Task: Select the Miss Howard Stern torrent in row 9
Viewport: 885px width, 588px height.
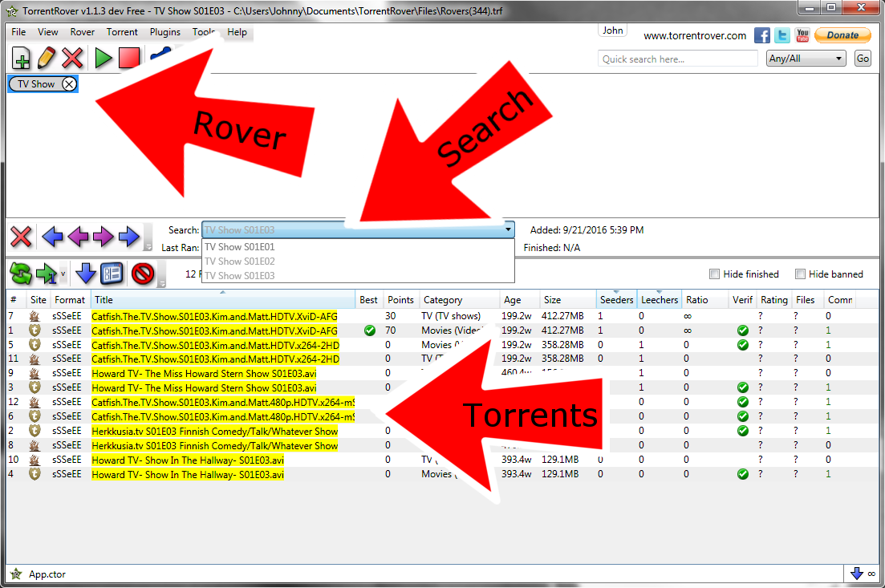Action: [x=205, y=374]
